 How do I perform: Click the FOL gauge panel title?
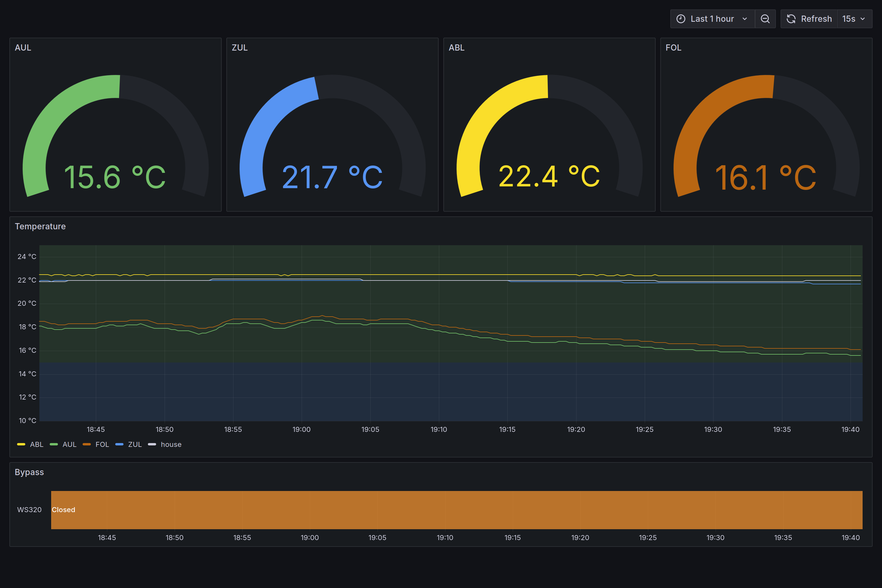tap(673, 48)
